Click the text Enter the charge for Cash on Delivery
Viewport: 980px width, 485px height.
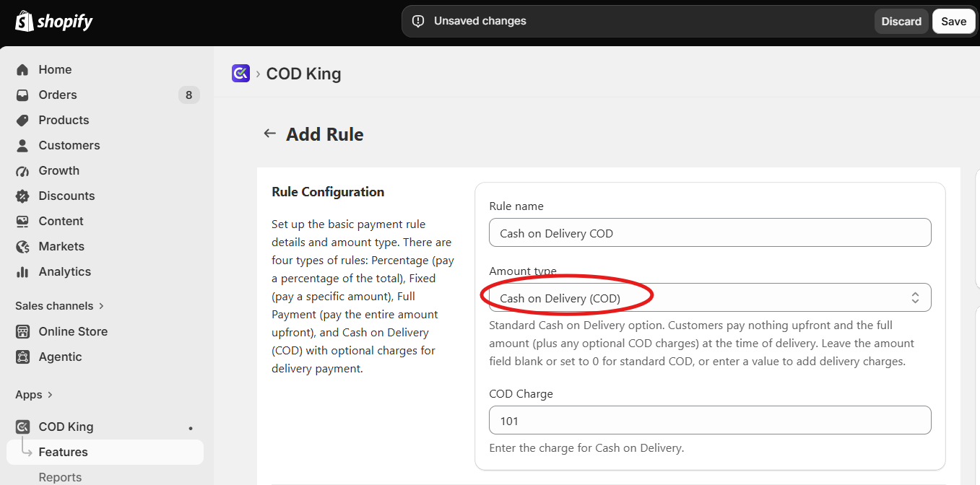pos(586,448)
